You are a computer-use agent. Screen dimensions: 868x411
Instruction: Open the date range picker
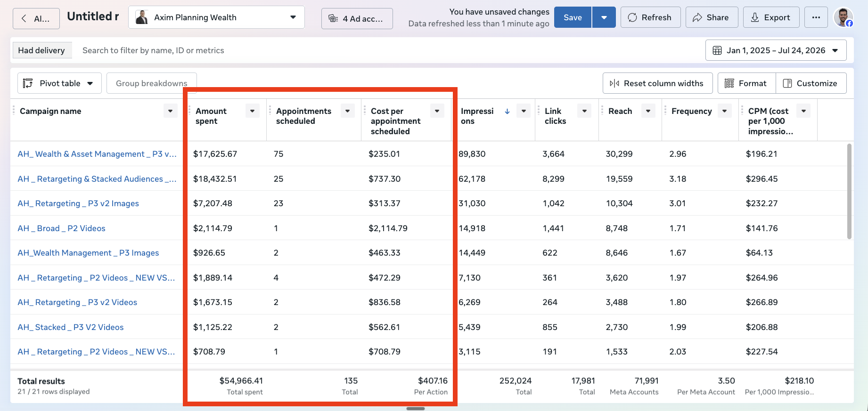(776, 50)
